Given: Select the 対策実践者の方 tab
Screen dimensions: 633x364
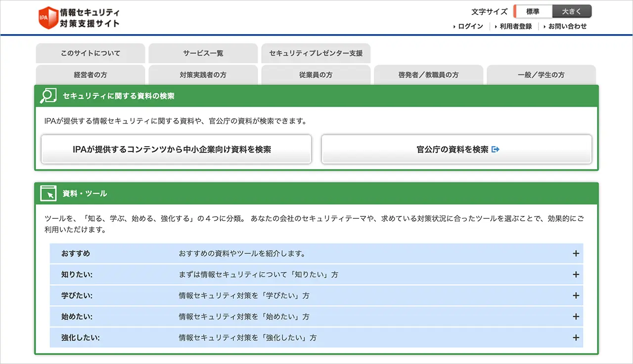Looking at the screenshot, I should click(203, 75).
